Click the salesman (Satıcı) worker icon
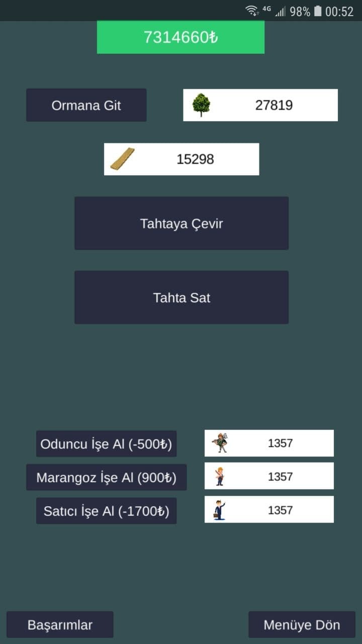 218,509
